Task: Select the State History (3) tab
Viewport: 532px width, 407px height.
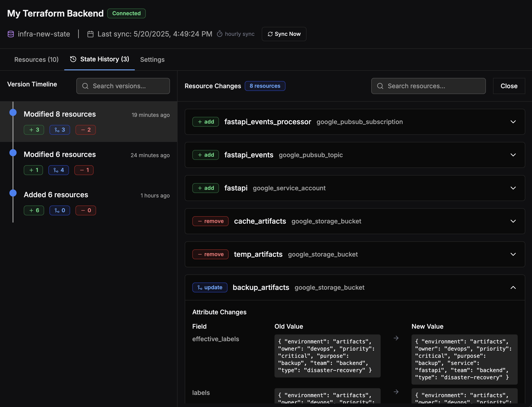Action: coord(100,59)
